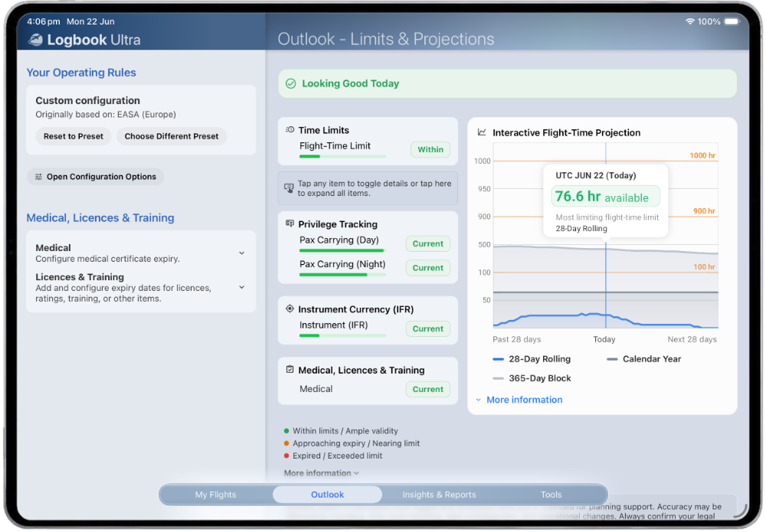Toggle details for Pax Carrying (Night)
Image resolution: width=766 pixels, height=532 pixels.
pos(368,267)
